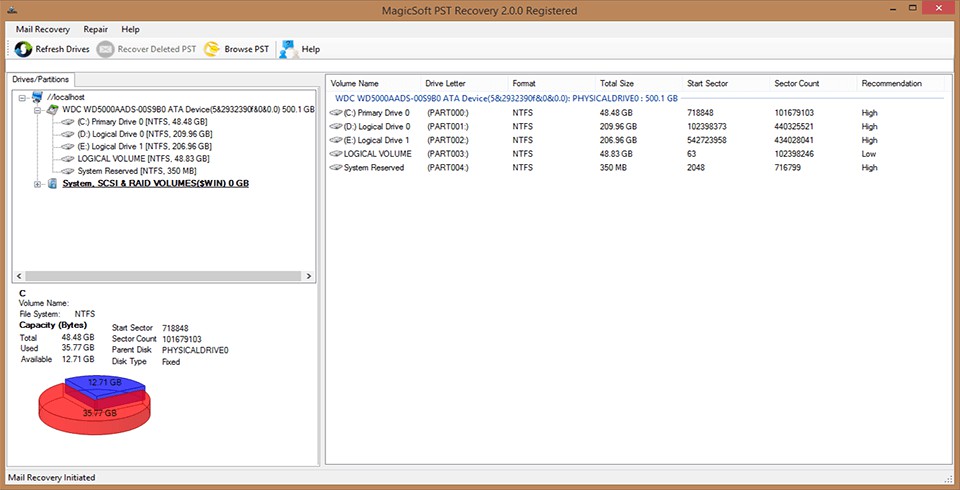This screenshot has height=490, width=960.
Task: Click drive icon beside System Reserved in tree
Action: point(67,172)
